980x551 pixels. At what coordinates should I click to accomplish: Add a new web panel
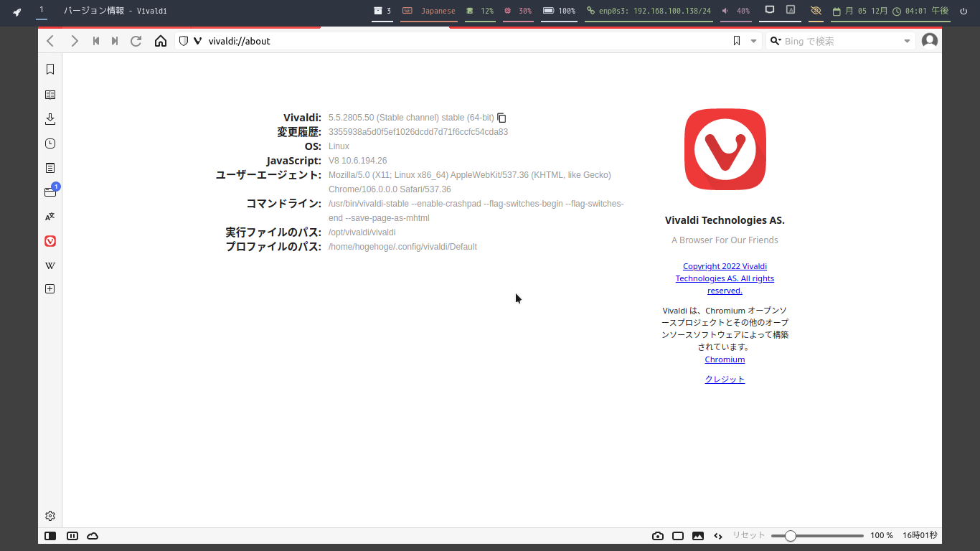pyautogui.click(x=50, y=289)
